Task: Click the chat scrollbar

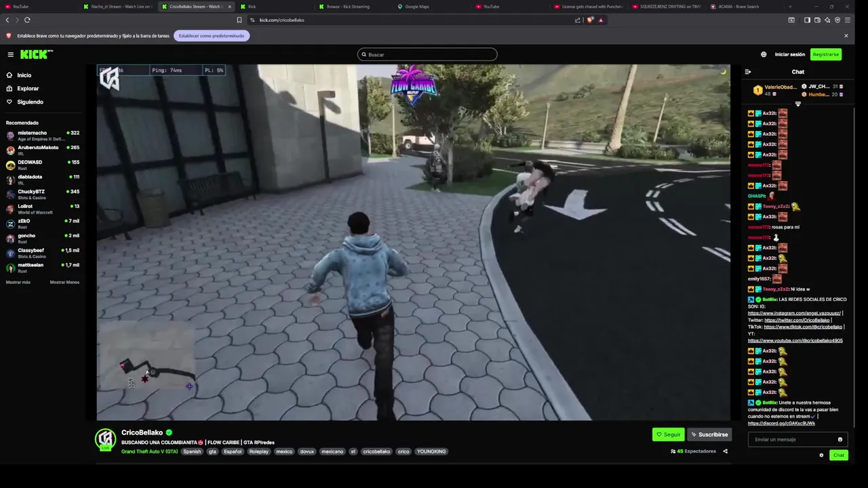Action: 854,268
